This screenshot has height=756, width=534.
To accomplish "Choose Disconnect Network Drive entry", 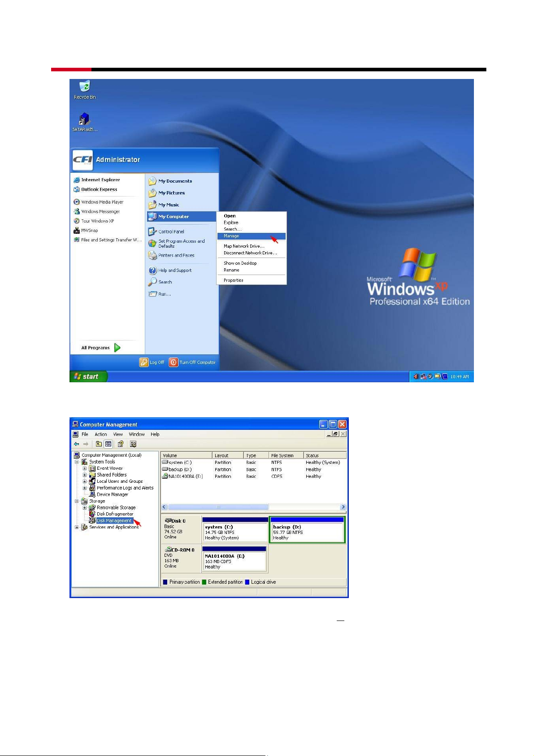I will coord(252,253).
